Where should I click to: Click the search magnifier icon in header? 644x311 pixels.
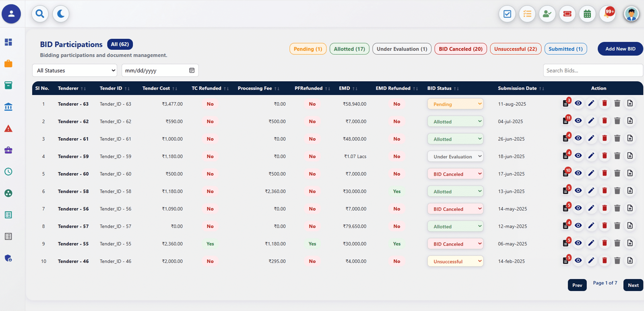click(x=40, y=14)
